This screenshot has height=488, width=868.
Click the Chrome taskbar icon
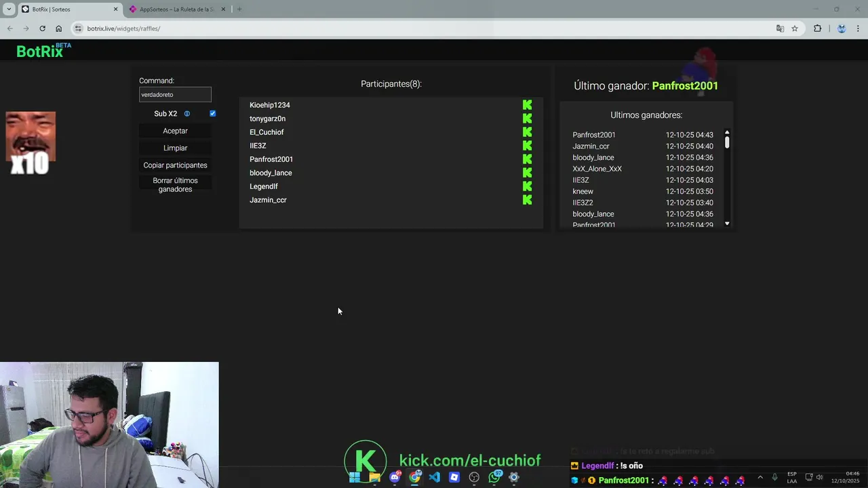415,477
